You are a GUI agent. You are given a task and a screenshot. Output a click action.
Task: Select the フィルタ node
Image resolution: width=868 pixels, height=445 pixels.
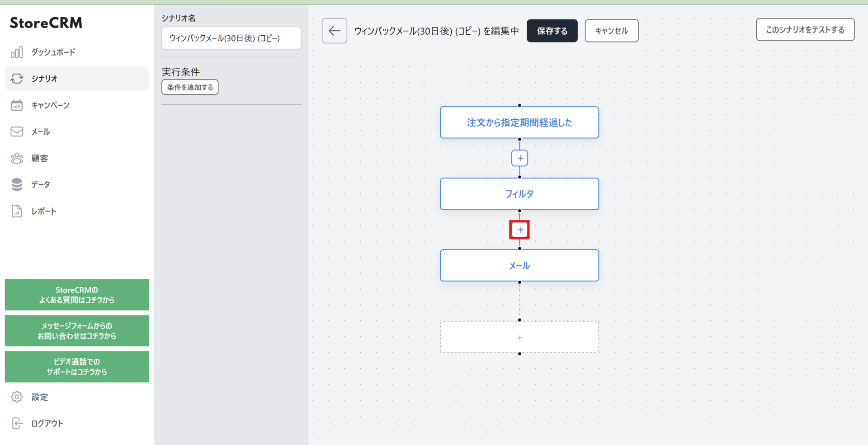click(x=519, y=194)
